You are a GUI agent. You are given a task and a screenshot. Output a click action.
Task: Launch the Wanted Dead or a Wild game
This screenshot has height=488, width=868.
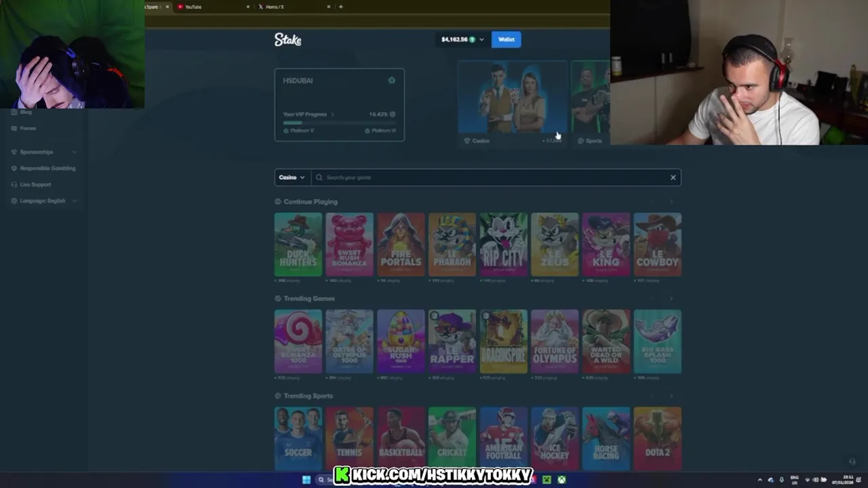tap(606, 341)
